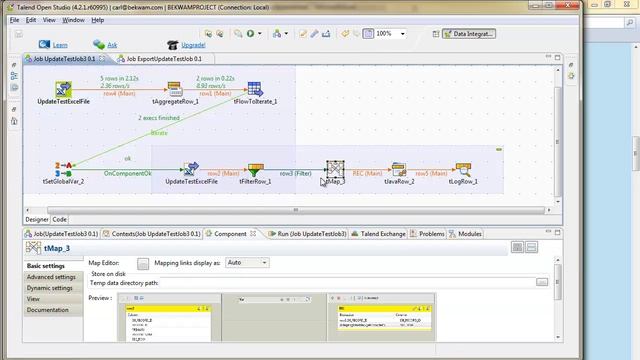Open the Window menu

coord(73,20)
